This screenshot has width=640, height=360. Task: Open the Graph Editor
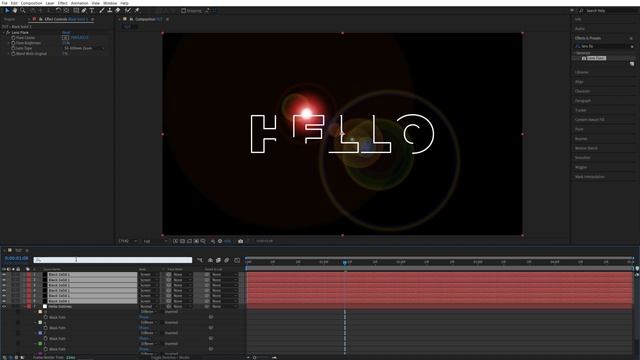(237, 260)
